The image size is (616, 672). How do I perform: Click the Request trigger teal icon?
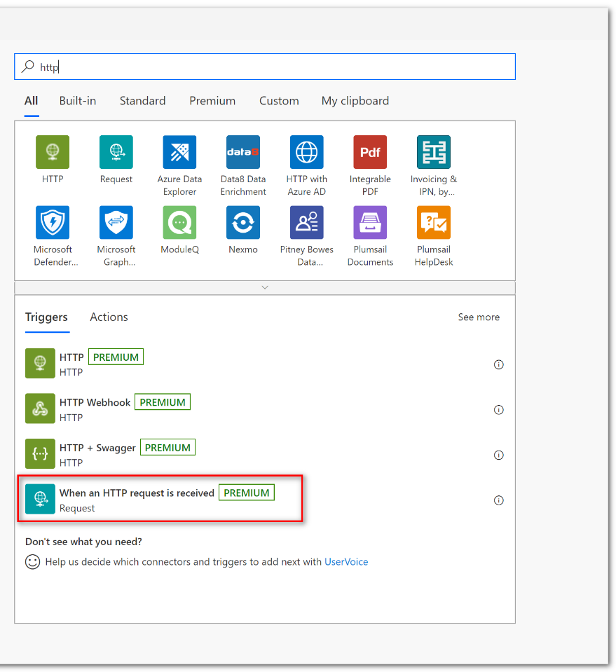tap(40, 499)
